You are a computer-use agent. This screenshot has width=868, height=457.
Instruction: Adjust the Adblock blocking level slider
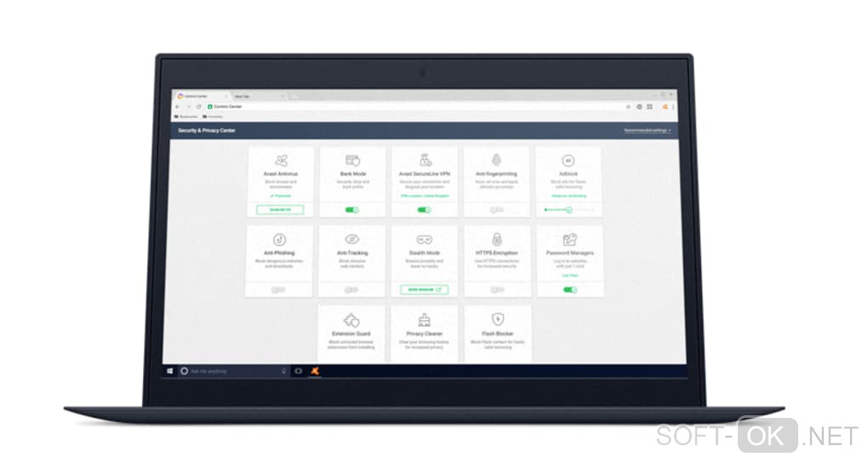coord(569,209)
